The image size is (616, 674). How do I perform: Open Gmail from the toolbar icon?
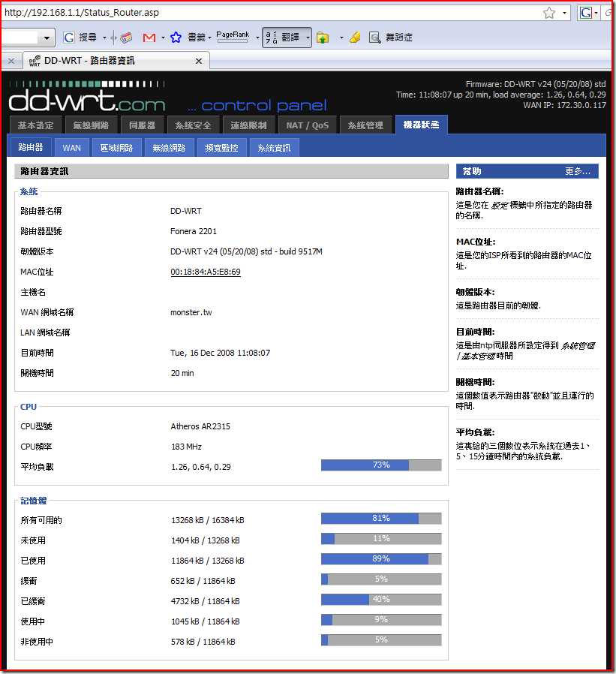[x=149, y=38]
